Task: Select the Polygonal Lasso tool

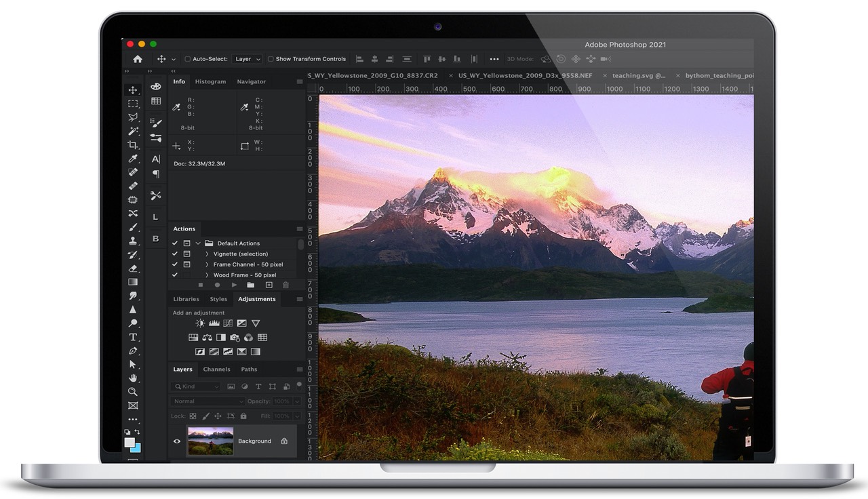Action: pos(133,117)
